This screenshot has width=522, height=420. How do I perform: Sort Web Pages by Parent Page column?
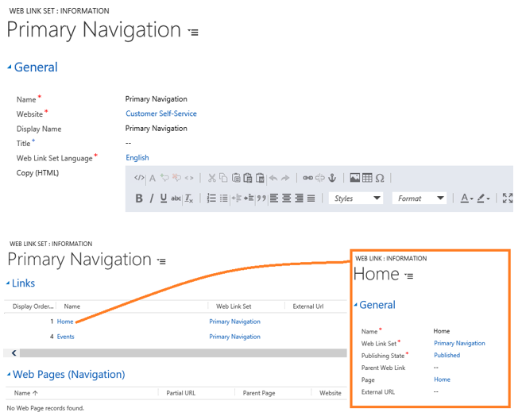point(259,393)
